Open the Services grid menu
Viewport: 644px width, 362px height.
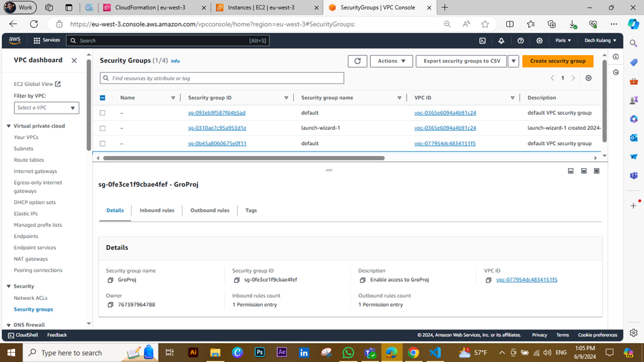coord(46,40)
